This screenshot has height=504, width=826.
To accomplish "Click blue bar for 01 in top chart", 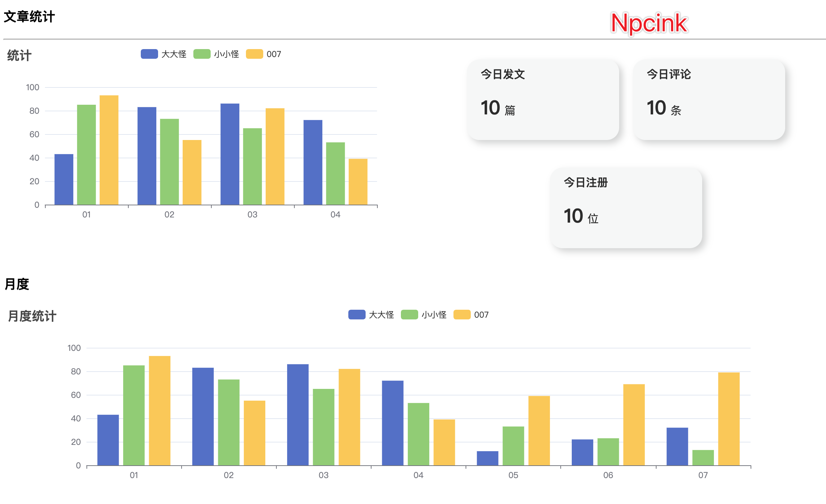I will tap(64, 179).
